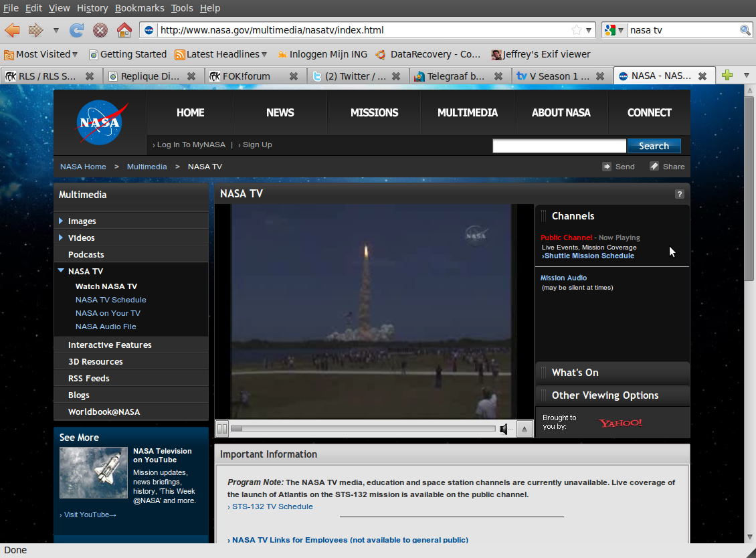The width and height of the screenshot is (756, 558).
Task: Click the NASA logo
Action: pos(102,122)
